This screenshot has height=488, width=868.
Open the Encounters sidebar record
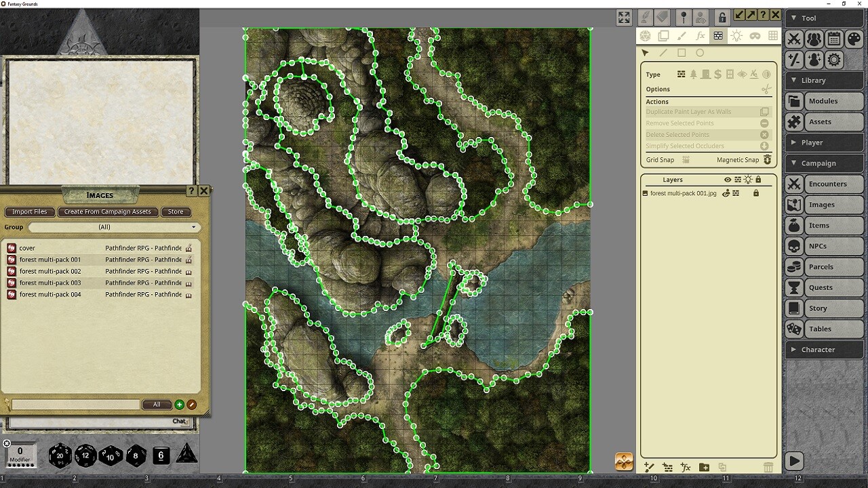824,184
